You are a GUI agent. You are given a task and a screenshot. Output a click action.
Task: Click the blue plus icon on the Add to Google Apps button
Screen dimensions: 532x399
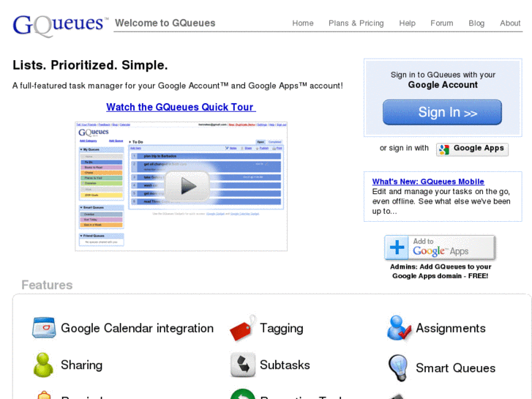[x=397, y=247]
